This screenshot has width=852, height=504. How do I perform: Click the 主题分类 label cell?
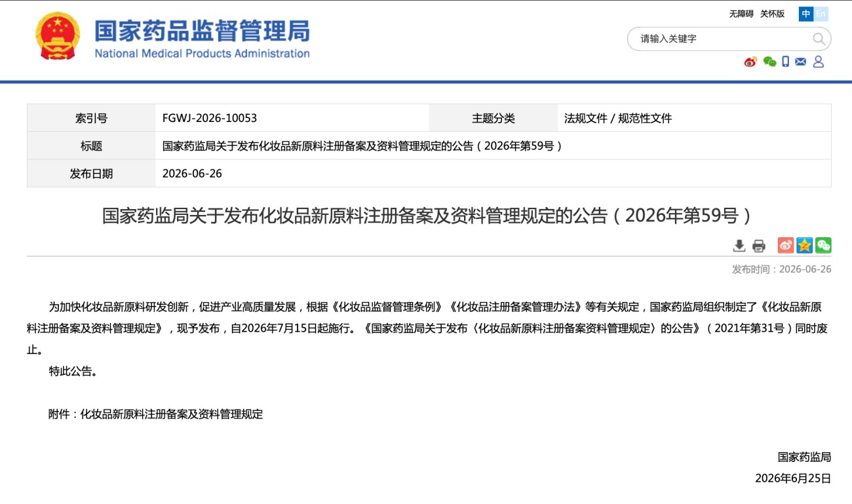coord(494,118)
